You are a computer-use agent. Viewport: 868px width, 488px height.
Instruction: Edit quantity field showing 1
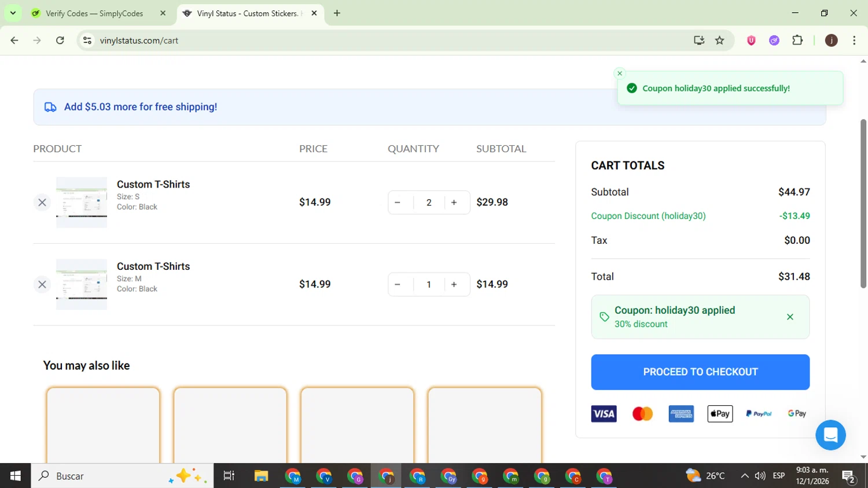[x=429, y=284]
